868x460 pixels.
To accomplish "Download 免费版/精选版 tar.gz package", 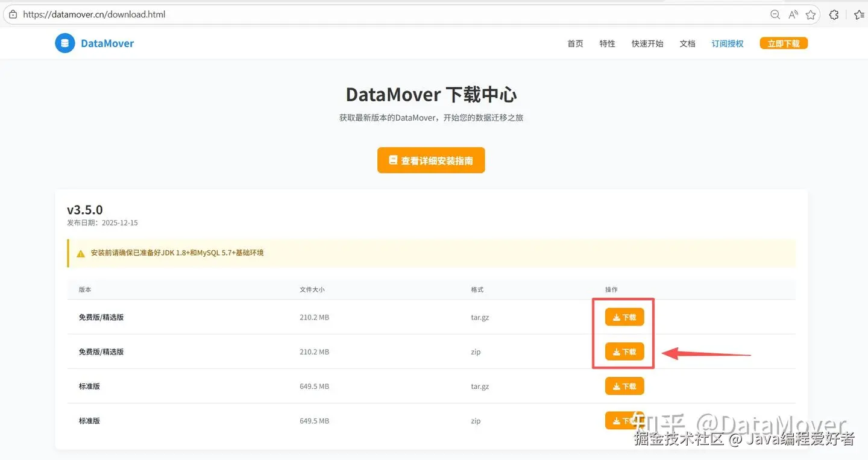I will click(624, 317).
